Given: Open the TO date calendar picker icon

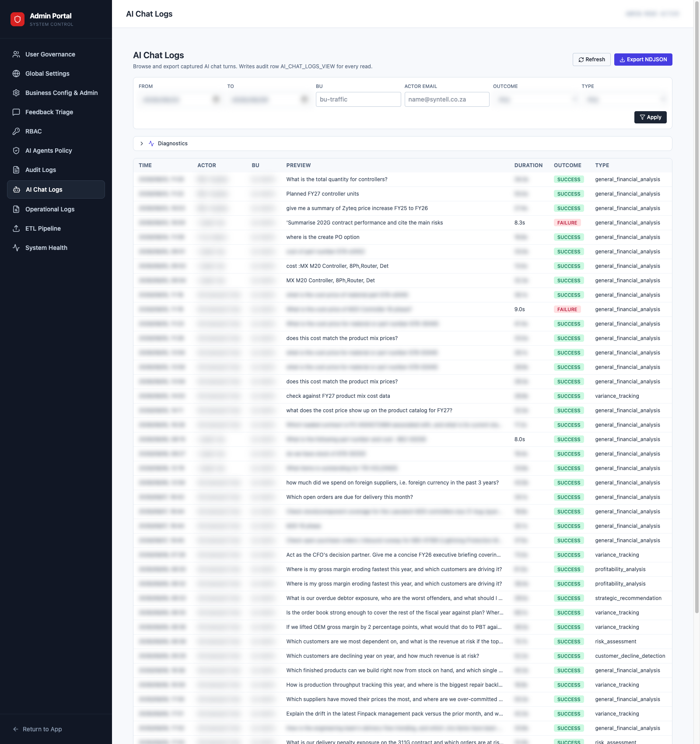Looking at the screenshot, I should tap(304, 99).
